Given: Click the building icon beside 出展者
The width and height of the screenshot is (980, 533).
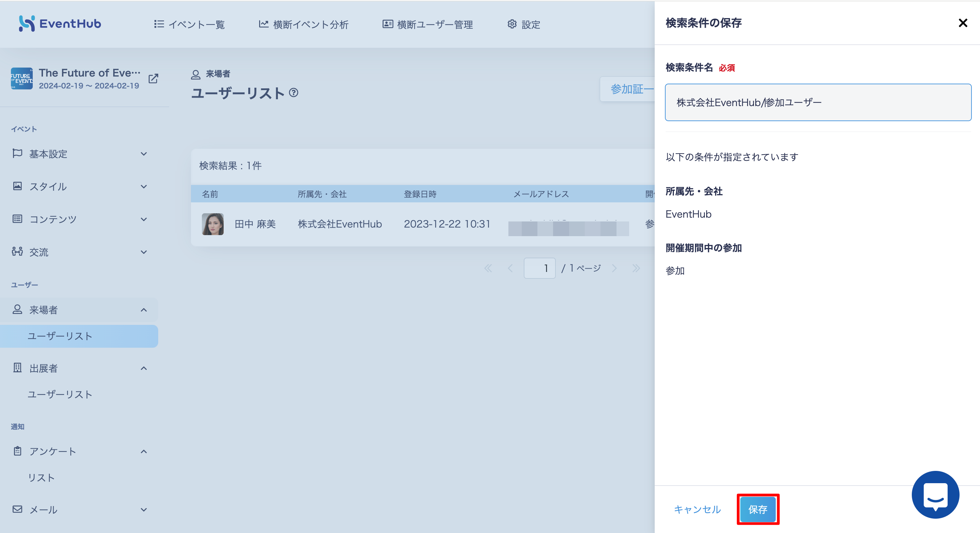Looking at the screenshot, I should 17,368.
